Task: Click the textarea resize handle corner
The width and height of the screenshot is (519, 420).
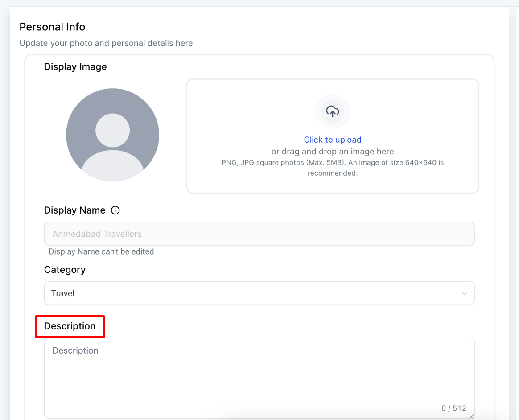Action: click(471, 416)
